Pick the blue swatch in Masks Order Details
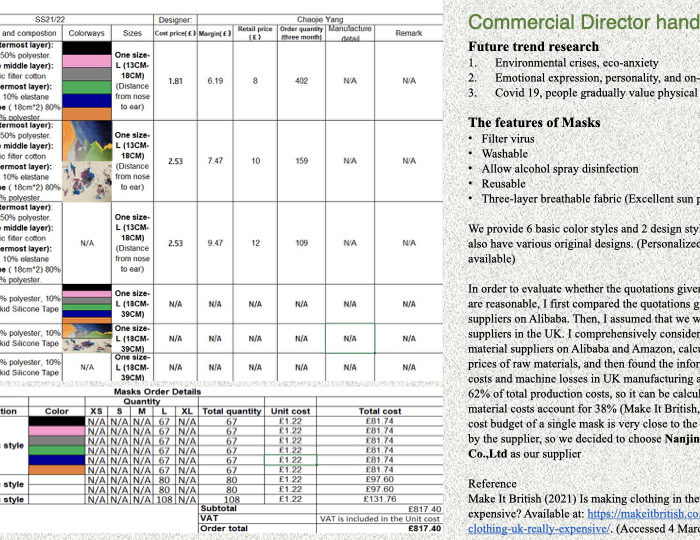This screenshot has height=540, width=700. coord(57,460)
